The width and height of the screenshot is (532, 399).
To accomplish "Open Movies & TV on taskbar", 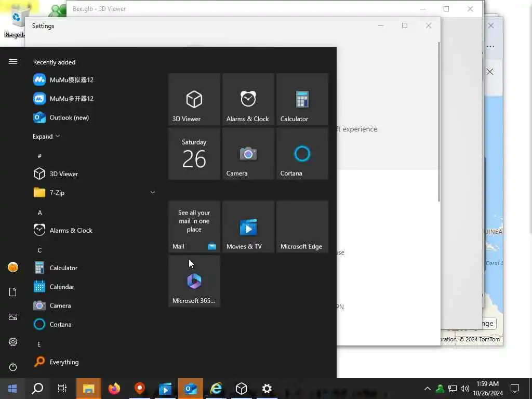I will [x=165, y=389].
